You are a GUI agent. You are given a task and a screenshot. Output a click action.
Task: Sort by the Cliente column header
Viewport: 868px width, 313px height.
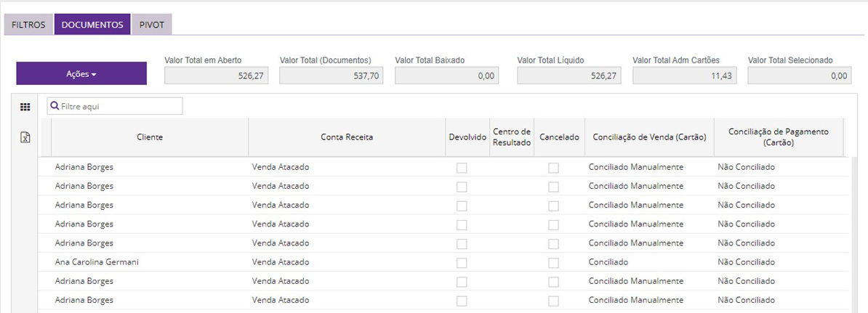point(150,137)
